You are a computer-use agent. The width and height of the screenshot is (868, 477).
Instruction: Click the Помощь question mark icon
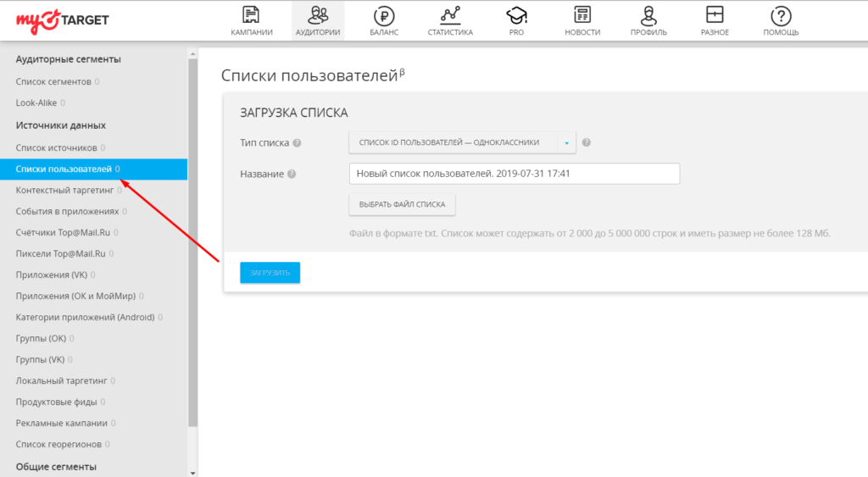pos(780,15)
